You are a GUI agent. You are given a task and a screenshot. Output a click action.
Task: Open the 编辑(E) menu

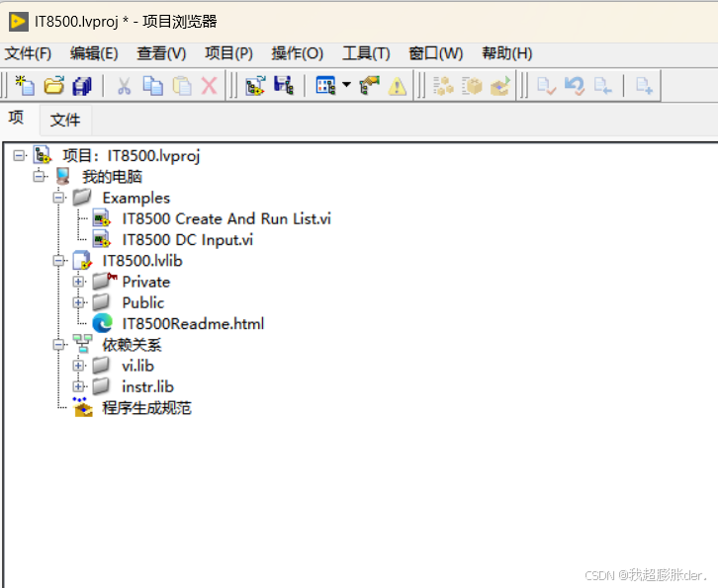[x=94, y=53]
